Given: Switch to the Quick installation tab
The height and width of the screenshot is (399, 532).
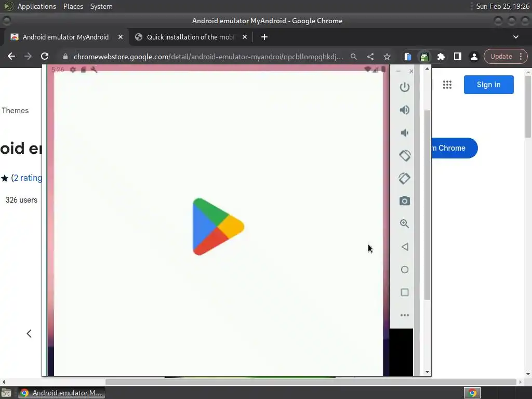Looking at the screenshot, I should click(190, 37).
